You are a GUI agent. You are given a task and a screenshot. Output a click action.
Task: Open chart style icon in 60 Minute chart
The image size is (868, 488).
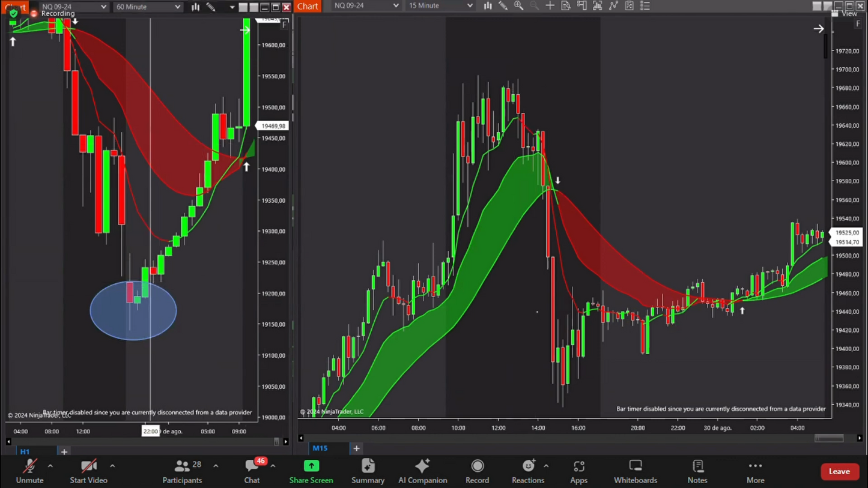195,7
